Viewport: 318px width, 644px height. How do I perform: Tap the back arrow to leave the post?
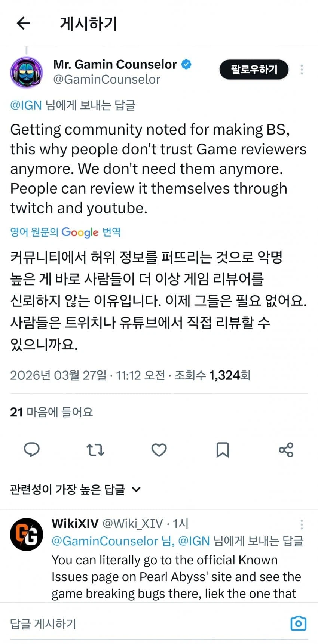[x=24, y=23]
